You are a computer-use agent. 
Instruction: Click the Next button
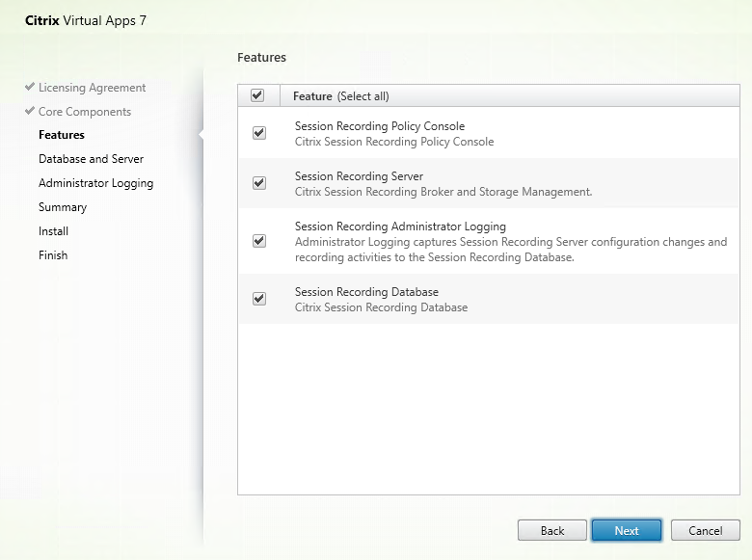tap(627, 530)
